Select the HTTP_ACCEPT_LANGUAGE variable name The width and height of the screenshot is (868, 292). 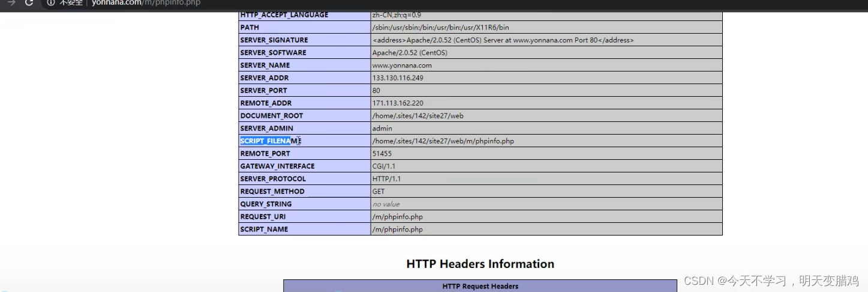pos(284,15)
